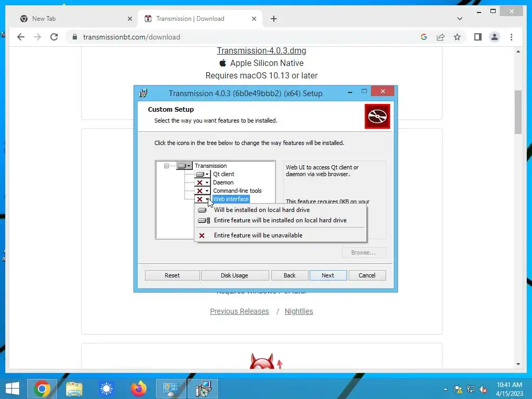This screenshot has height=399, width=532.
Task: Select the Transmission root tree label
Action: (210, 166)
